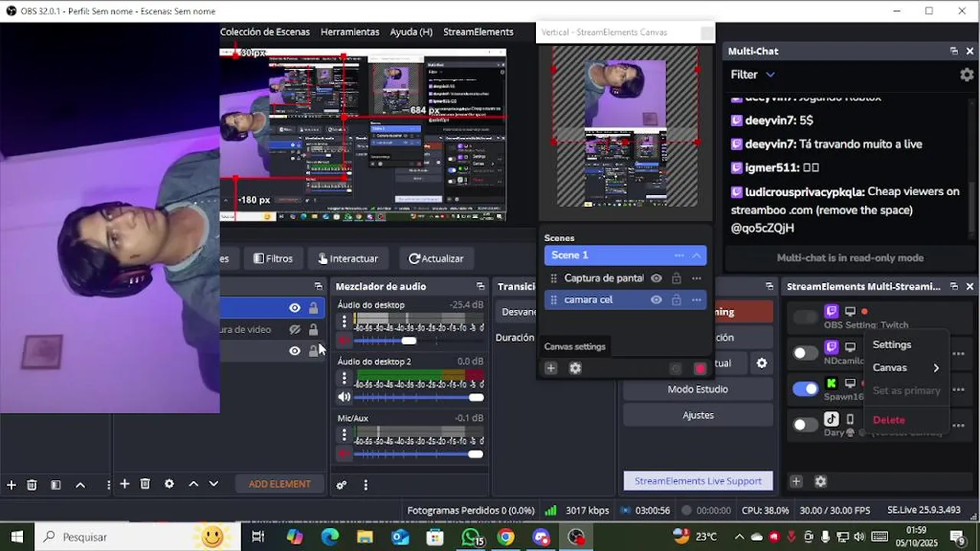The height and width of the screenshot is (551, 980).
Task: Lock the camara cel canvas source
Action: [x=676, y=300]
